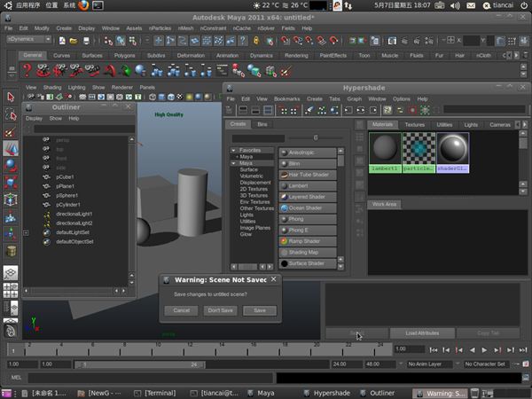
Task: Switch to the Bins tab in Hypershade
Action: (x=262, y=124)
